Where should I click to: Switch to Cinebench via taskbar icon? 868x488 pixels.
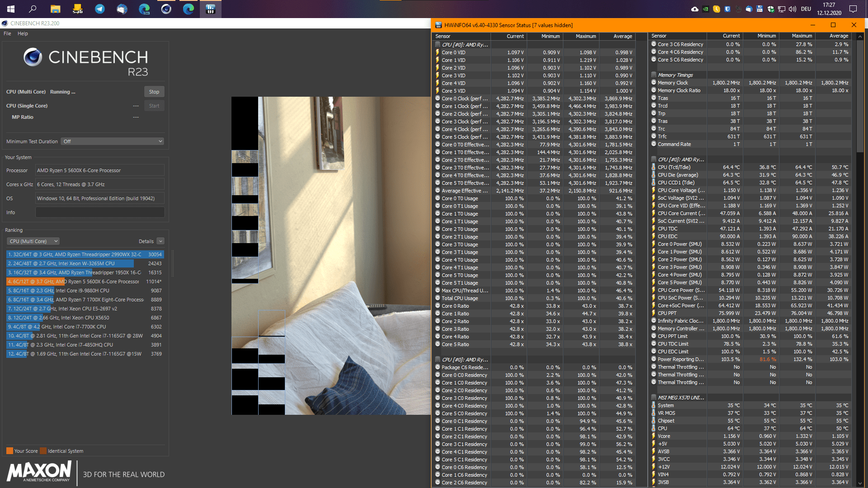(x=166, y=9)
